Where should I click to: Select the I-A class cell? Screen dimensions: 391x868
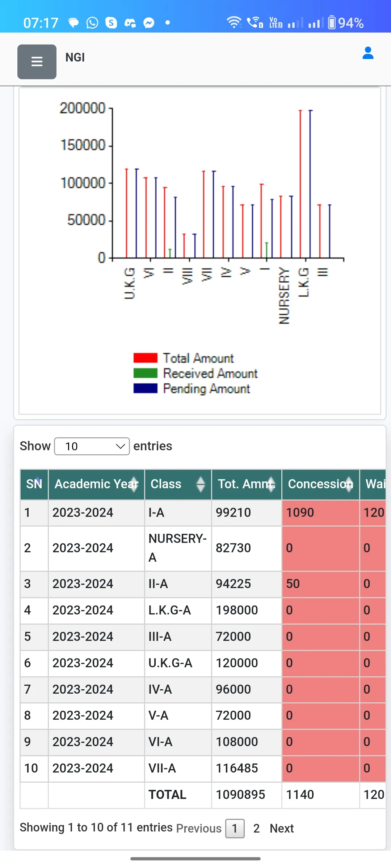[178, 512]
